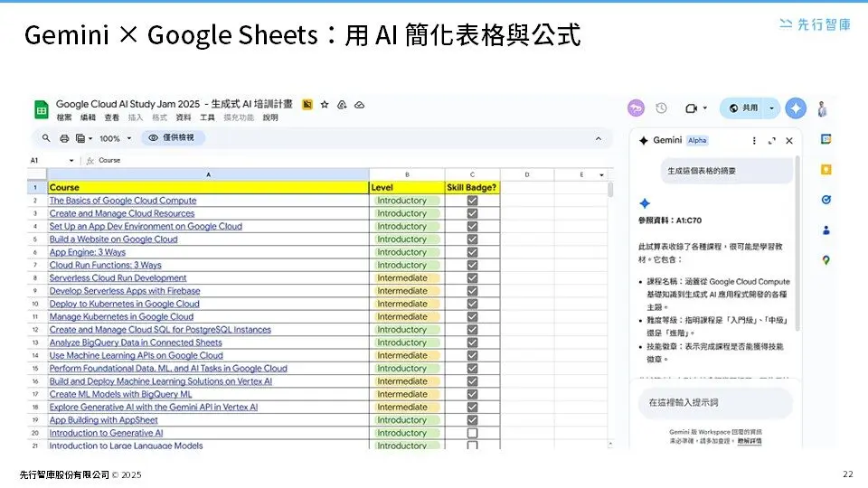Check the cloud save status icon
The image size is (868, 488).
click(359, 105)
